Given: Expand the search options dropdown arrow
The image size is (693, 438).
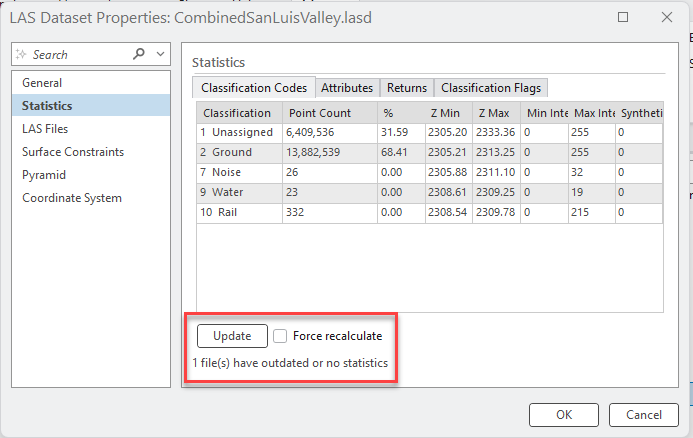Looking at the screenshot, I should pos(162,54).
